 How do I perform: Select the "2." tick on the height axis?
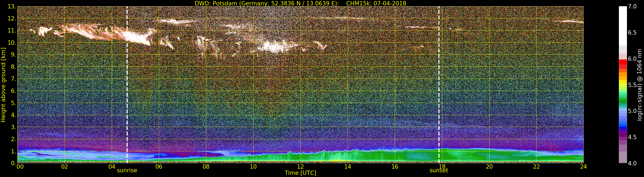(x=13, y=139)
